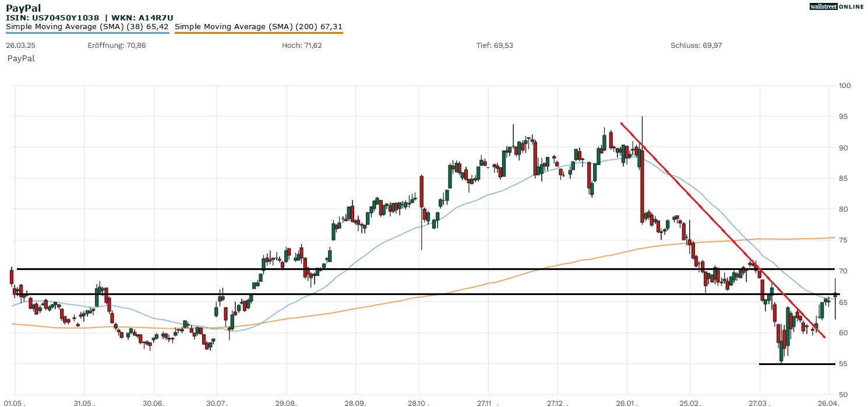Click the 75 label on the price axis

coord(843,240)
